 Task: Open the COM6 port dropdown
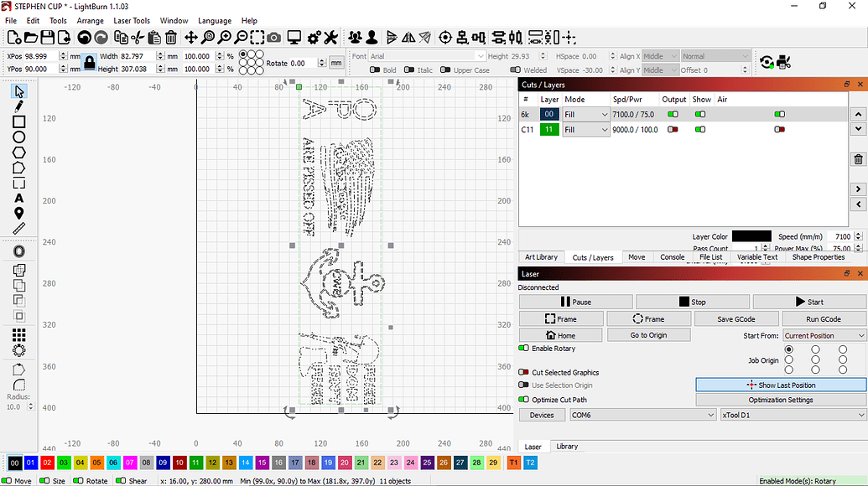tap(642, 414)
